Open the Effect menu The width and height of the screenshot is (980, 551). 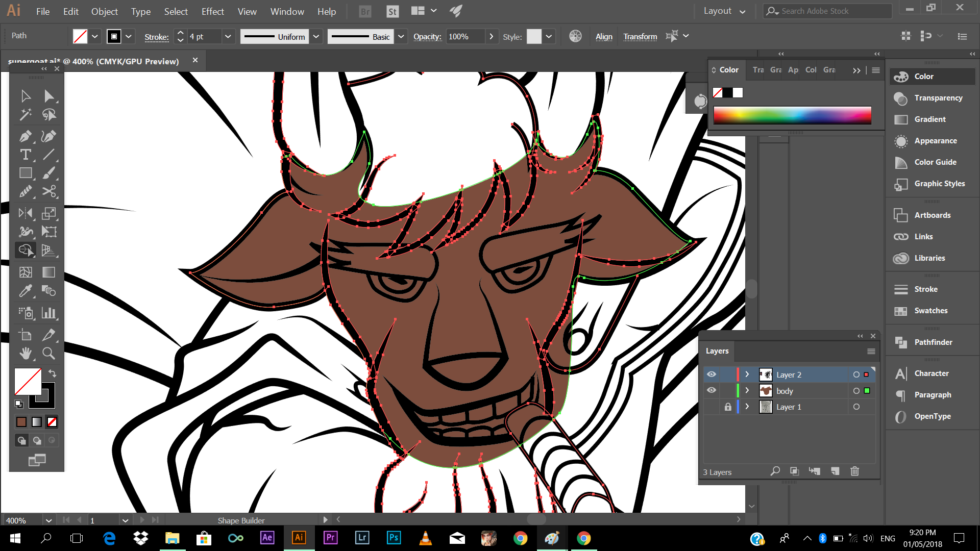coord(212,11)
